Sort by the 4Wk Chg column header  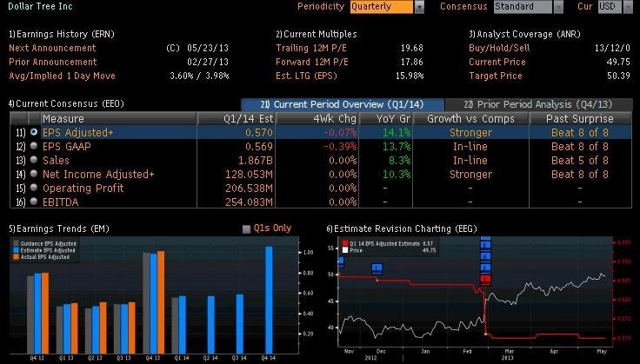(x=317, y=119)
